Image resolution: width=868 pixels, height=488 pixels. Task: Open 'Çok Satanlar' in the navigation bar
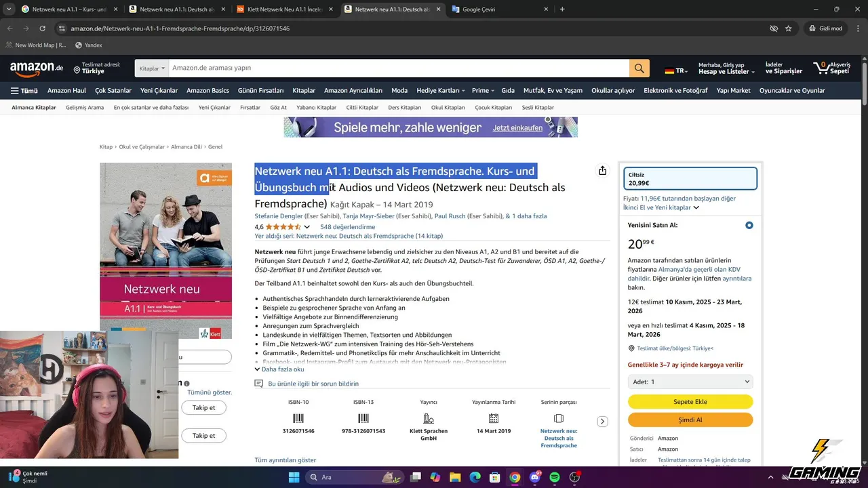click(113, 90)
